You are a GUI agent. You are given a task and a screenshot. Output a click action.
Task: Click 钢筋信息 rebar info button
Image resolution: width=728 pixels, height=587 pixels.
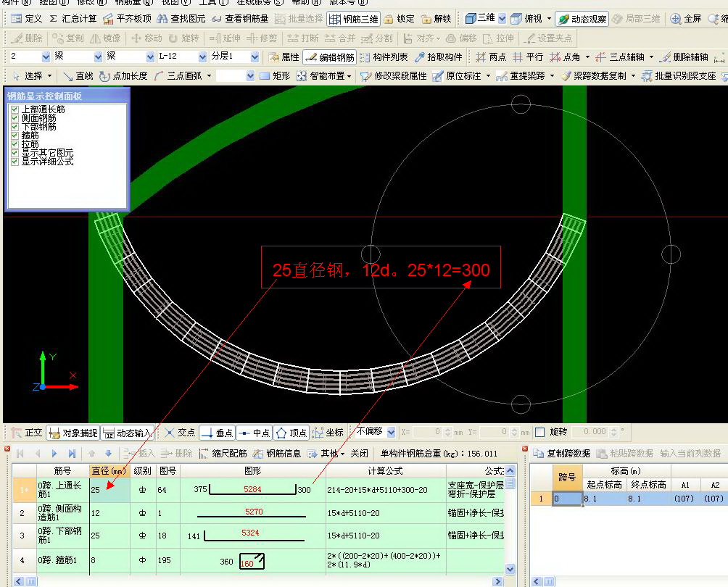point(277,454)
